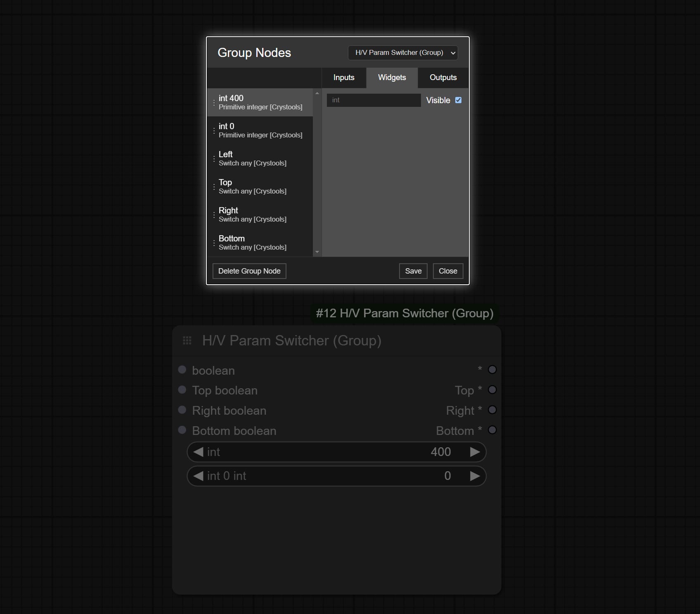The image size is (700, 614).
Task: Close the Group Nodes dialog
Action: (448, 271)
